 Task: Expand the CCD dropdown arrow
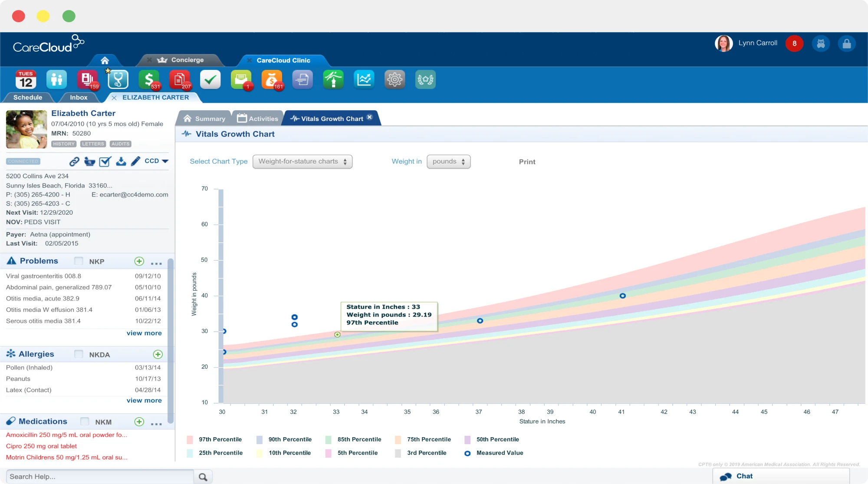[165, 161]
